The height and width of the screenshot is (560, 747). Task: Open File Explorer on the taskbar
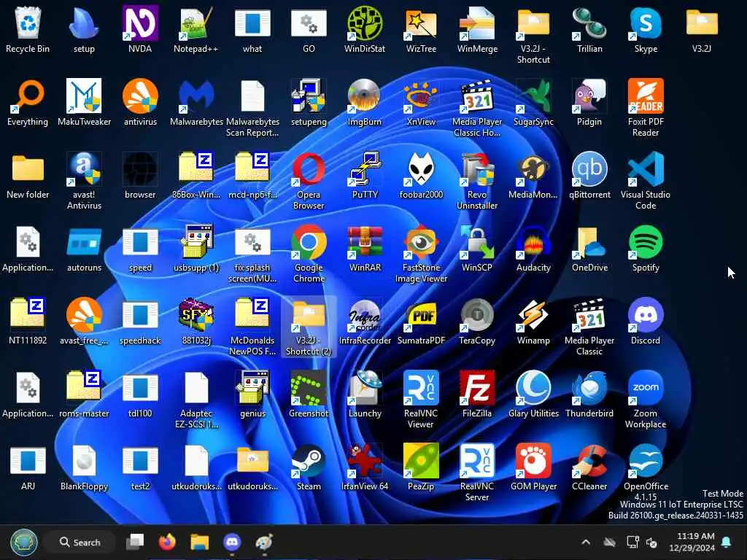tap(200, 542)
